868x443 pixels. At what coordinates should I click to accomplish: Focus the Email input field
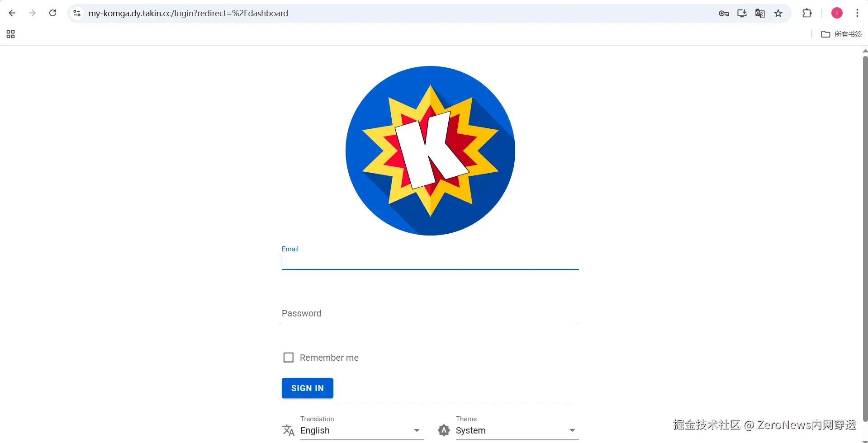(x=430, y=261)
